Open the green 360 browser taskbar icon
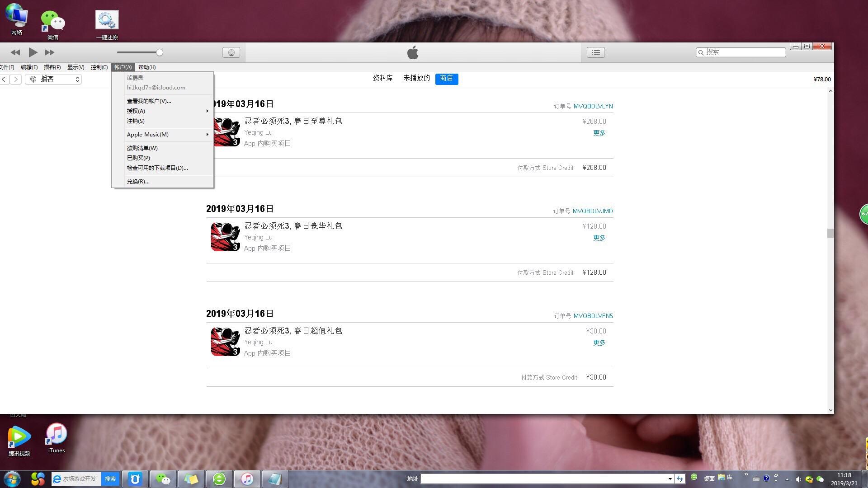Viewport: 868px width, 488px height. [x=219, y=479]
